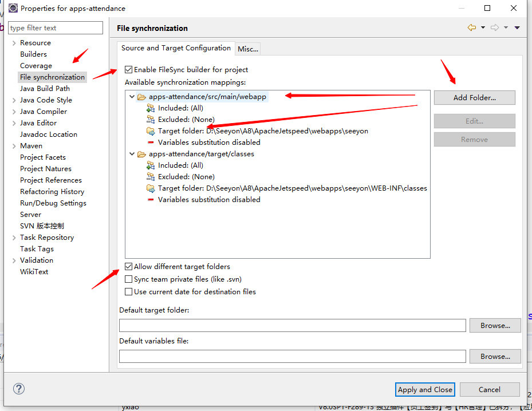Focus the type filter text field
The width and height of the screenshot is (532, 411).
tap(56, 28)
